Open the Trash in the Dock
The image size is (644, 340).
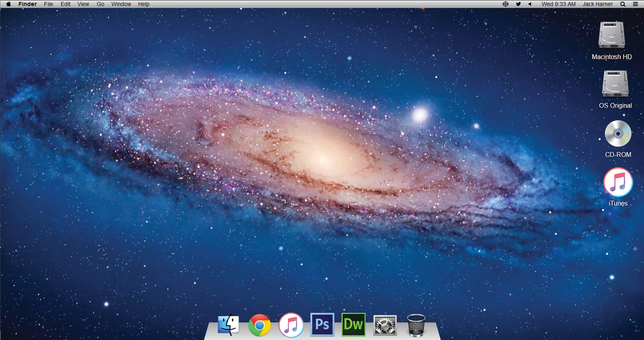pos(416,325)
